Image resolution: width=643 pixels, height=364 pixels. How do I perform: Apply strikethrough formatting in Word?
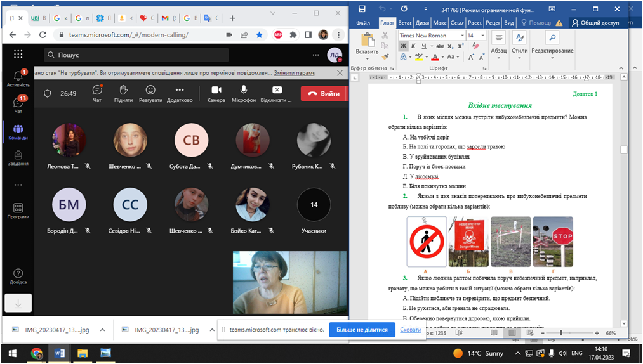click(x=440, y=46)
